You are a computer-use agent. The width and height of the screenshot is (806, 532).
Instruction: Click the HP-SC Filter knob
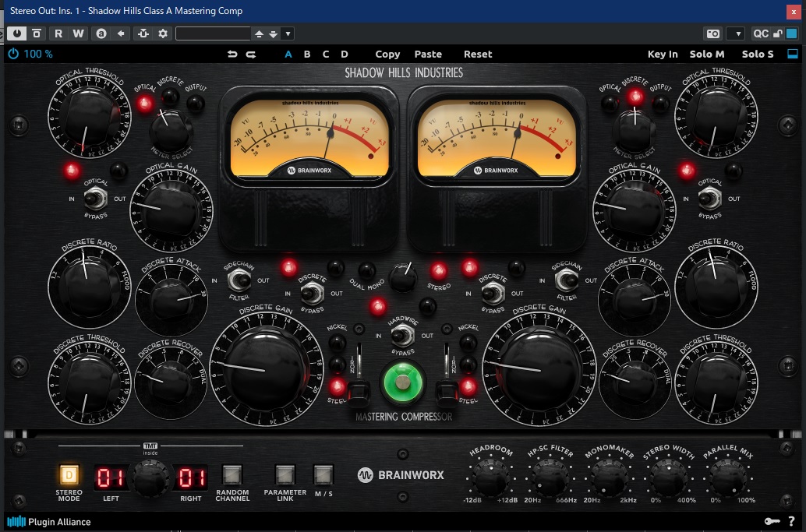550,478
